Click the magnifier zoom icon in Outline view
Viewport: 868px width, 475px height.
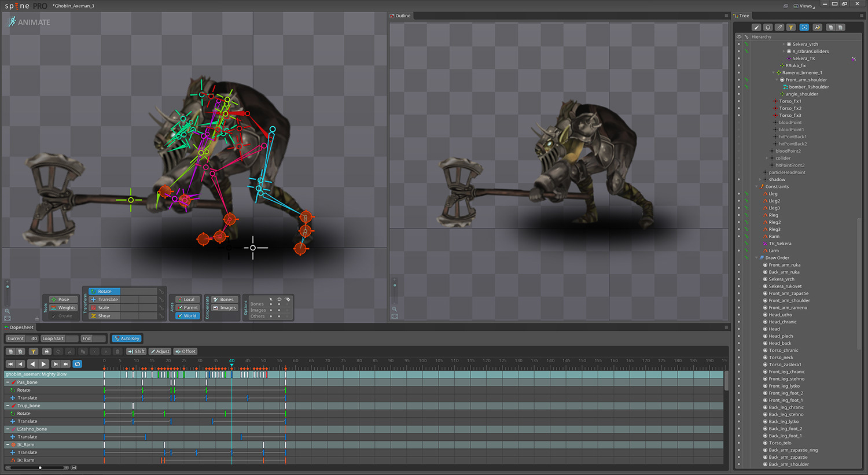(395, 309)
